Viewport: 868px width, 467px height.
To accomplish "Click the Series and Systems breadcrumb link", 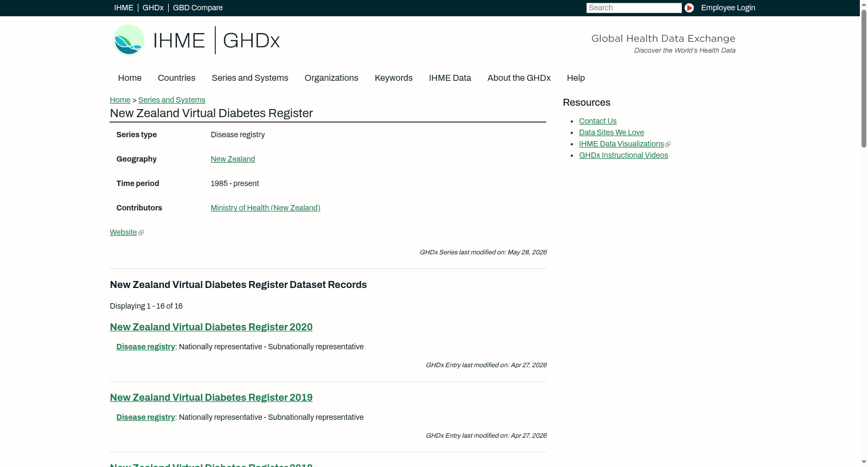I will click(x=171, y=100).
